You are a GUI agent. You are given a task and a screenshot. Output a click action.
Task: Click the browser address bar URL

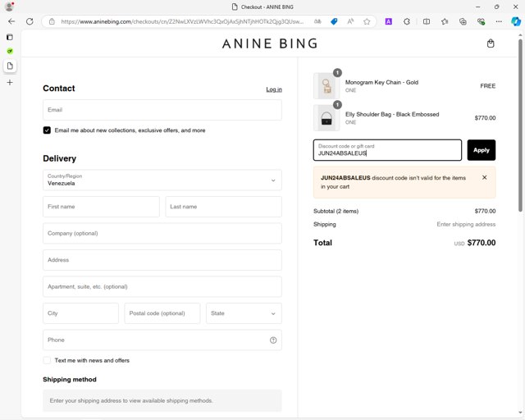click(x=182, y=21)
